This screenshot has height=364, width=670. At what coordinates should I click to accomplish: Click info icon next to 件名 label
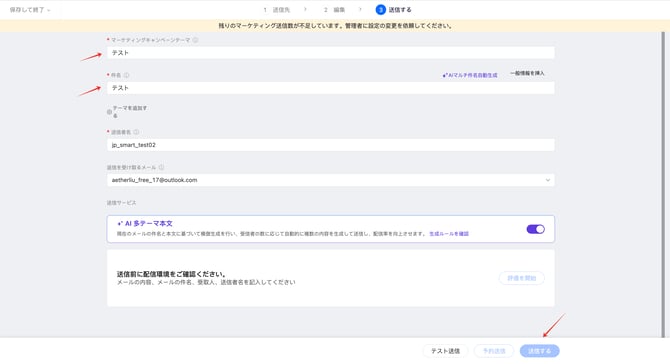tap(126, 75)
